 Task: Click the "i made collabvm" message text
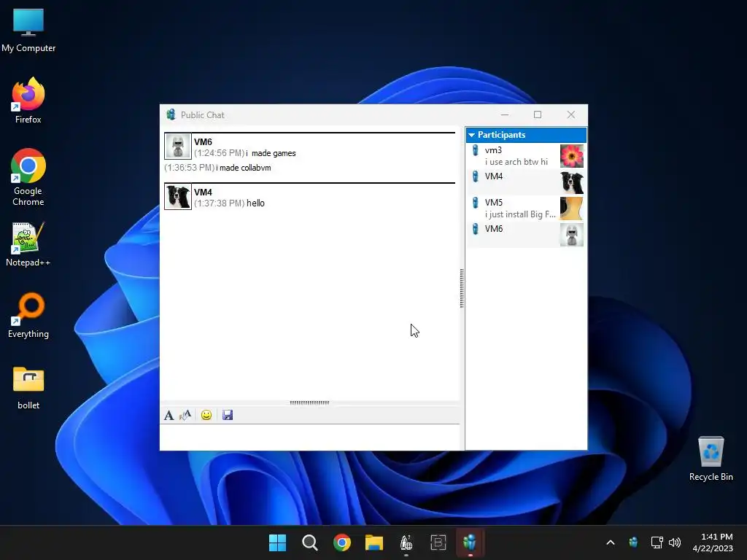(x=244, y=168)
